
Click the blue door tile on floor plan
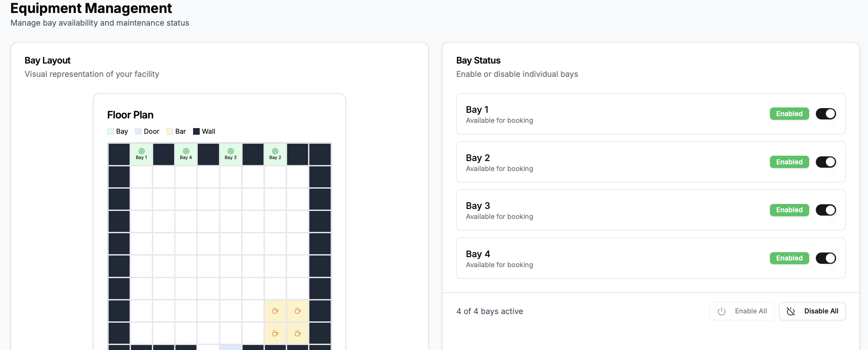[x=231, y=348]
